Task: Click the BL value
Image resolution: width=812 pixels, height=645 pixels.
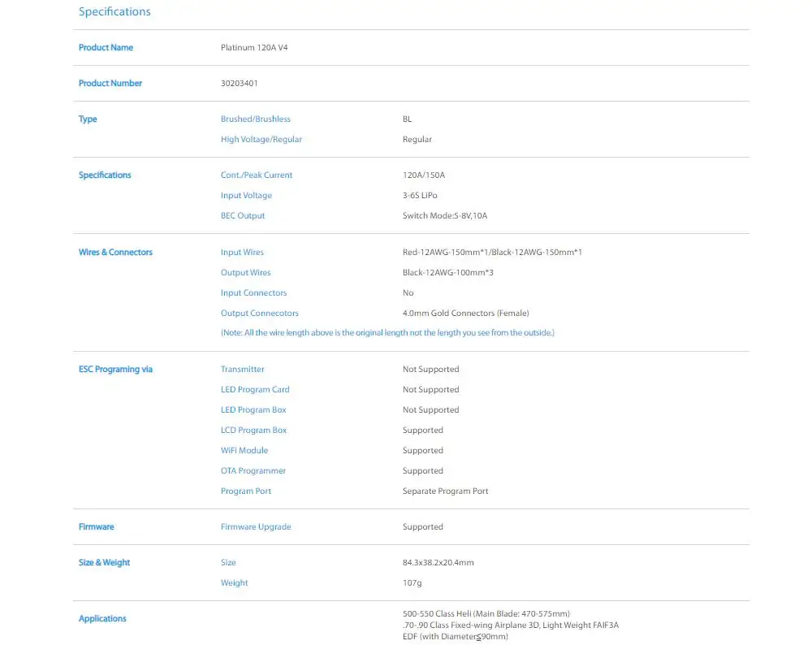Action: (407, 119)
